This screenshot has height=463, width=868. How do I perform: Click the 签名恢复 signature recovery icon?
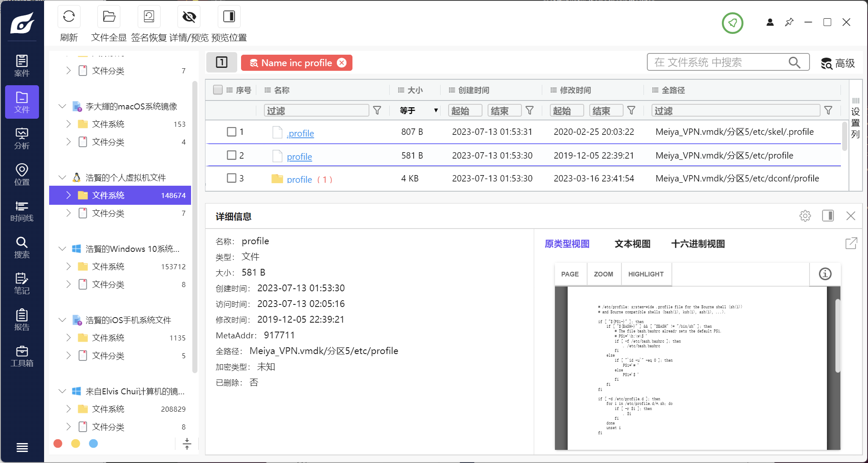point(149,17)
